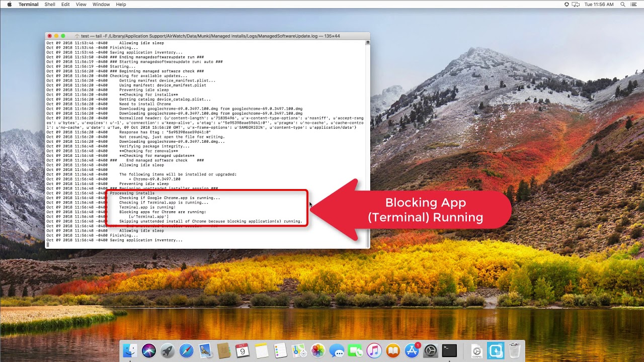644x362 pixels.
Task: Open the Mail stamp icon in dock
Action: [x=205, y=350]
